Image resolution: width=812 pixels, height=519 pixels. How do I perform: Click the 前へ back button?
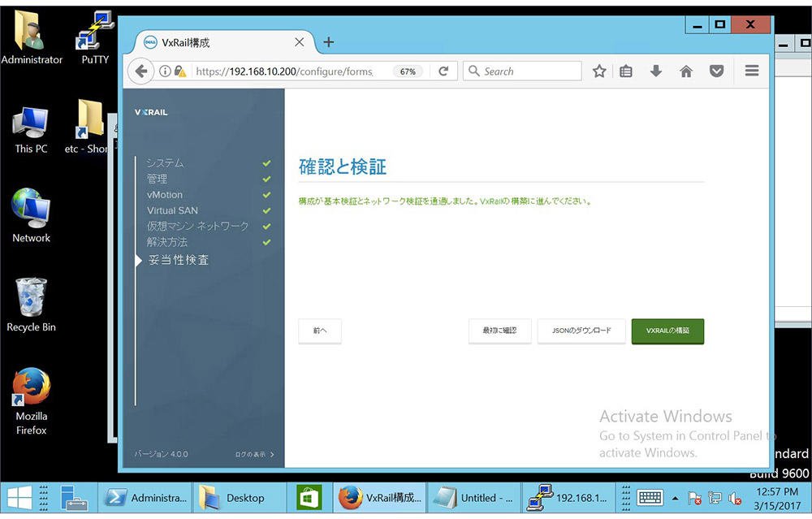pos(320,331)
